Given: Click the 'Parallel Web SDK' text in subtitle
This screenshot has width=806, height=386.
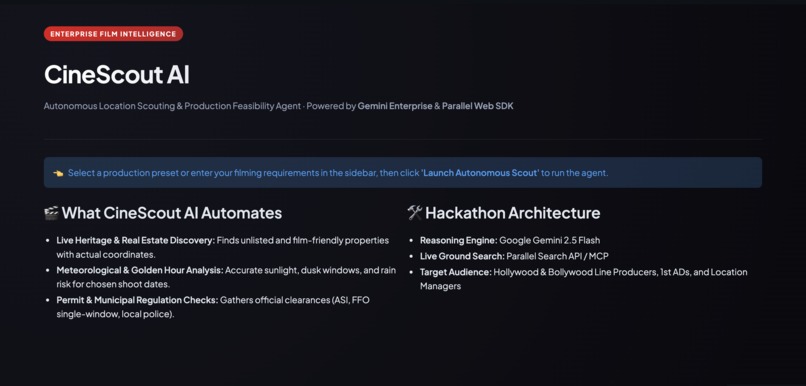Looking at the screenshot, I should point(478,106).
